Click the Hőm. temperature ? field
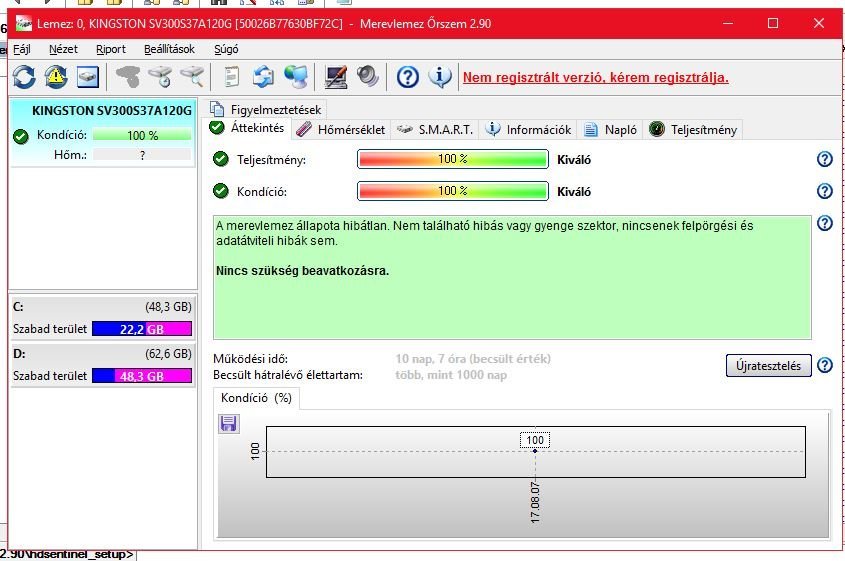Image resolution: width=845 pixels, height=561 pixels. 142,155
